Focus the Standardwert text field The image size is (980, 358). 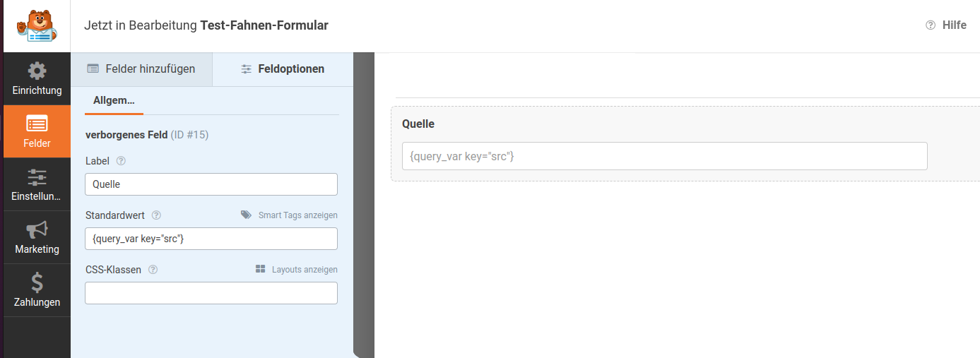pos(211,239)
